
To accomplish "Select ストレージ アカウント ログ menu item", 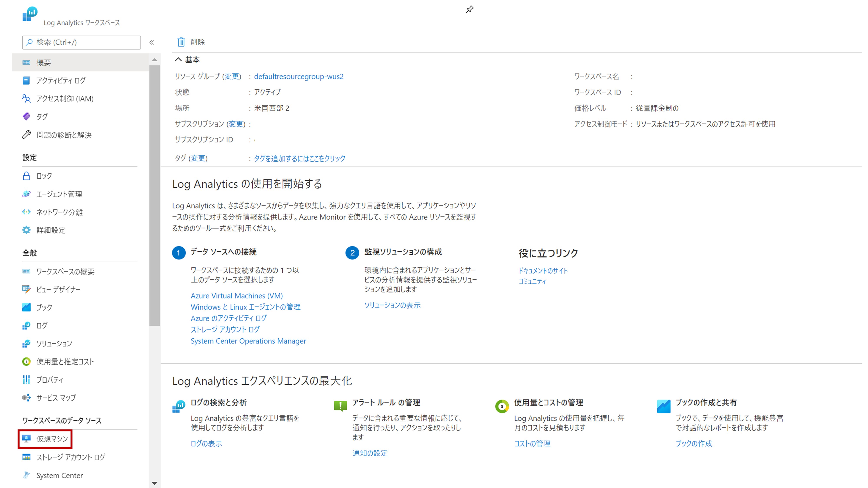I will (x=71, y=457).
